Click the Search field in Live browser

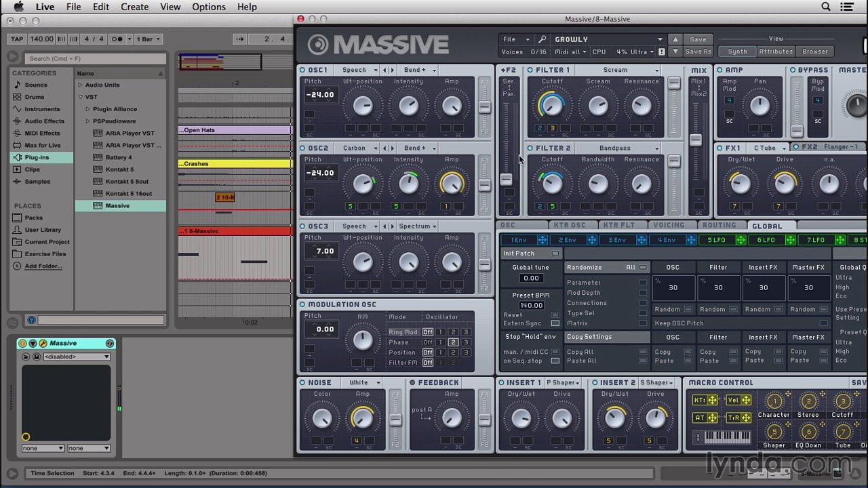click(x=95, y=58)
